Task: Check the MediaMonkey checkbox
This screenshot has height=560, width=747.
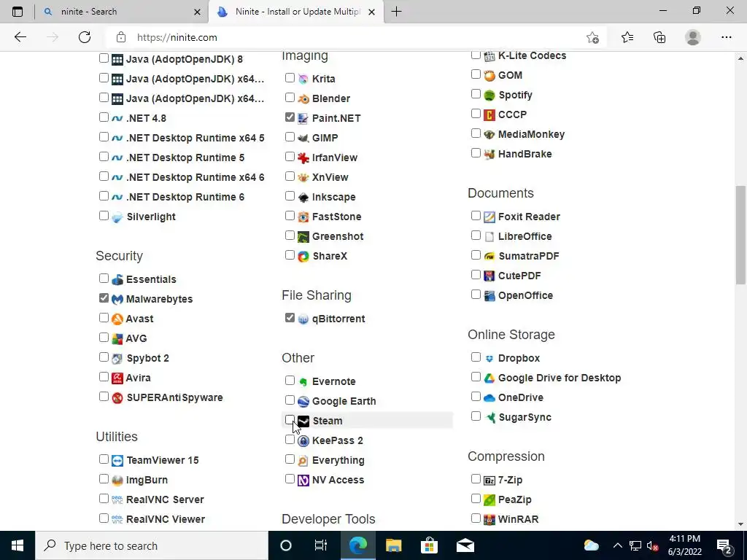Action: pos(476,133)
